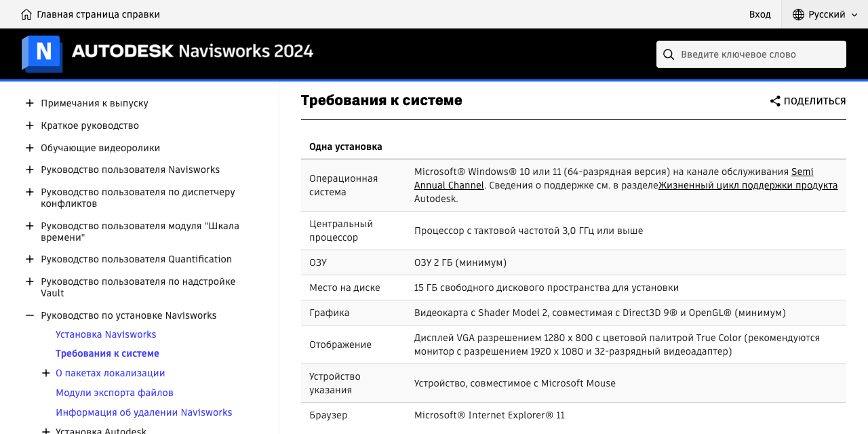868x434 pixels.
Task: Open Руководство пользователя Quantification topic
Action: (136, 259)
